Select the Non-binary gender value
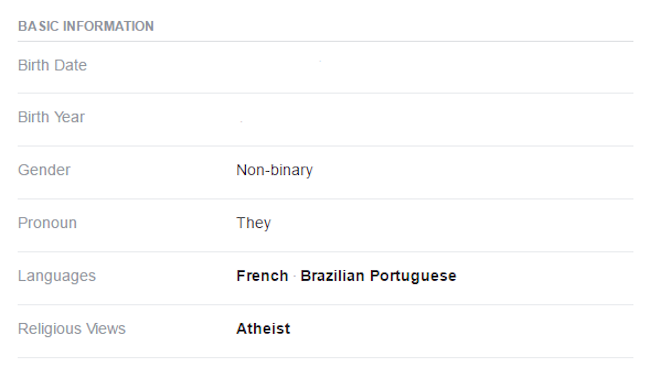The width and height of the screenshot is (650, 367). click(x=274, y=170)
